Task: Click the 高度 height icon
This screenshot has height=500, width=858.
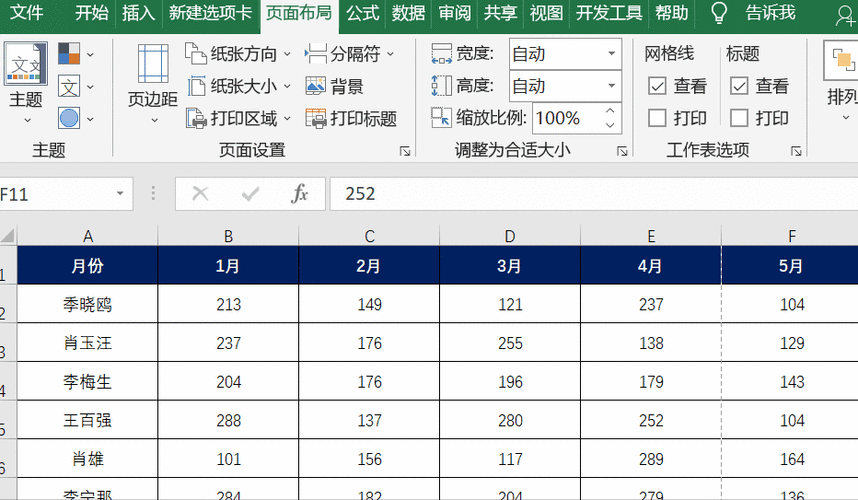Action: pos(441,86)
